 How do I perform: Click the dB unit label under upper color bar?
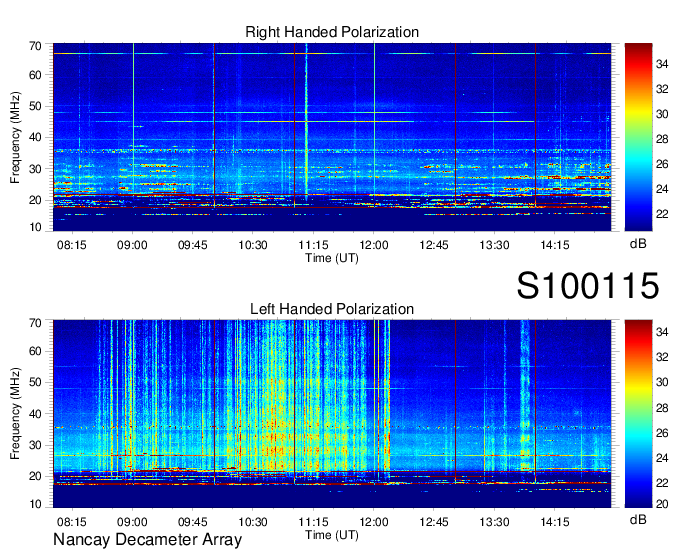tap(638, 244)
